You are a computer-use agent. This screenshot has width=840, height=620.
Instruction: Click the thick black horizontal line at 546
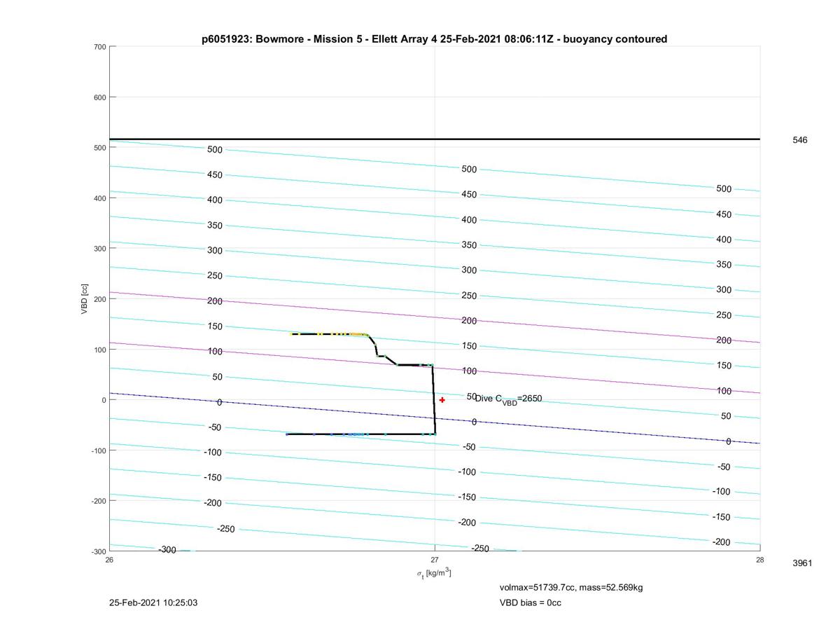[434, 139]
